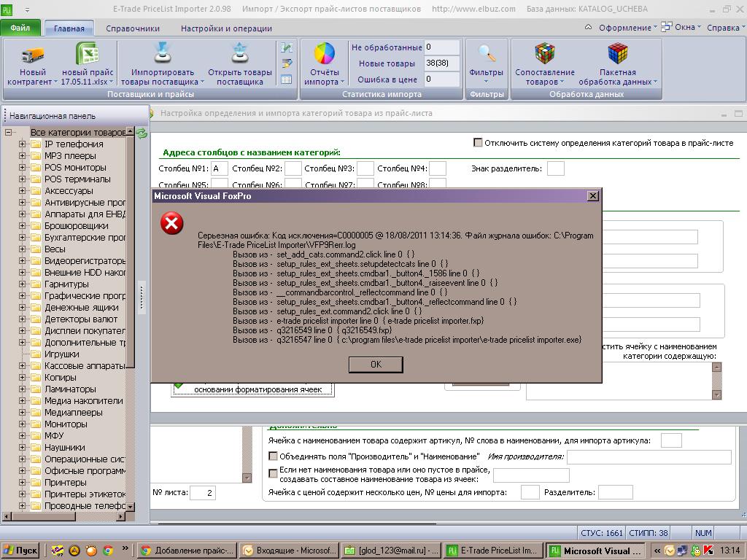Click the Мониторы folder icon
Screen dimensions: 747x560
pyautogui.click(x=36, y=424)
